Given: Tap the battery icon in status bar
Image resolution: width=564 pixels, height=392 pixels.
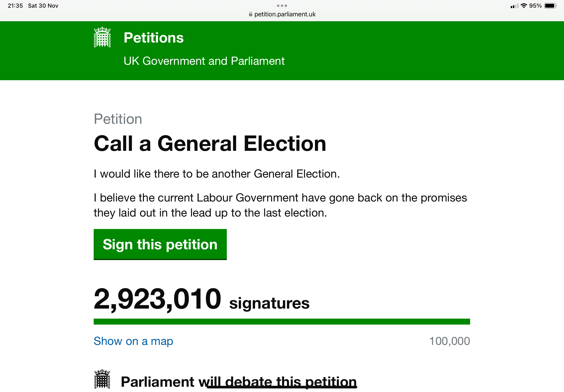Looking at the screenshot, I should 550,6.
